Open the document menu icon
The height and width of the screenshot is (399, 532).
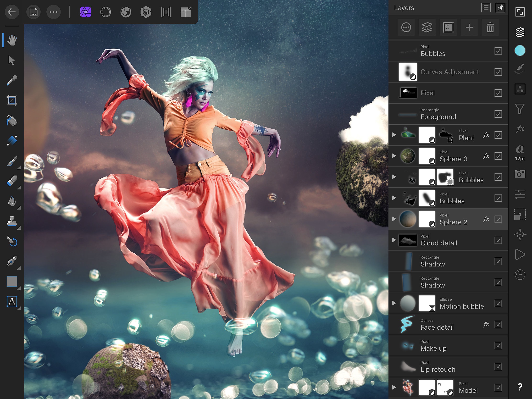[x=33, y=12]
